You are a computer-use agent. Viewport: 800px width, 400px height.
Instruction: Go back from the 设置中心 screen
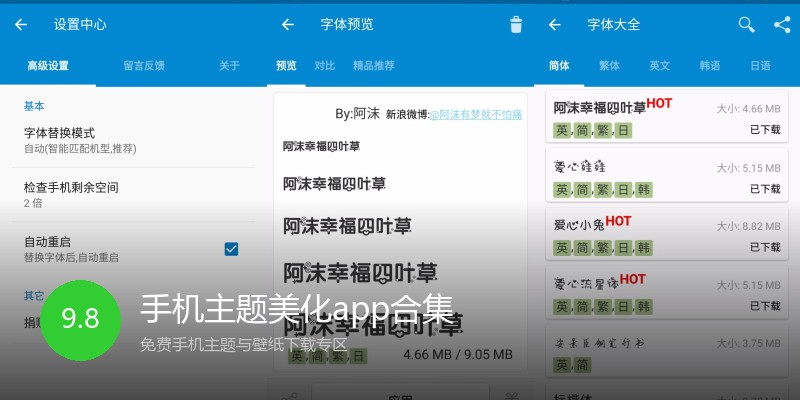tap(21, 24)
